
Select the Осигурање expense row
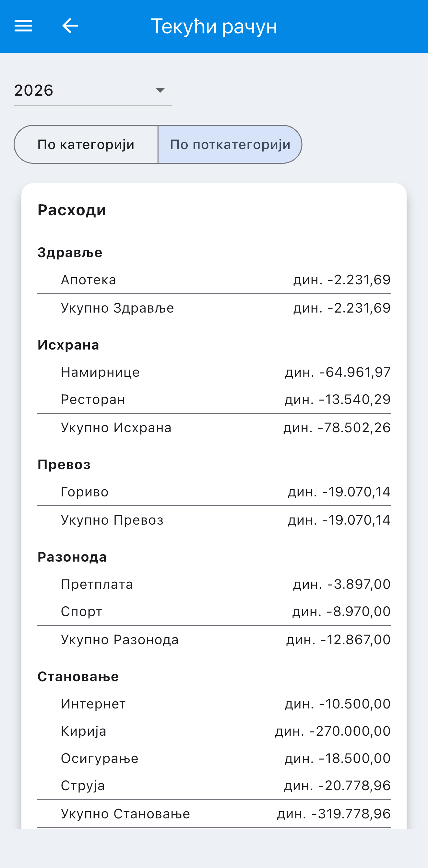coord(214,758)
